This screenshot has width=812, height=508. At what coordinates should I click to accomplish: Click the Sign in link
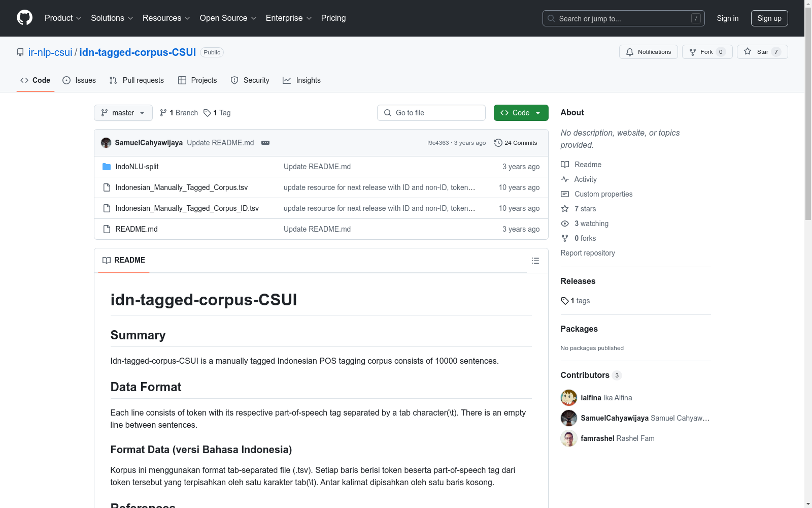click(x=728, y=18)
